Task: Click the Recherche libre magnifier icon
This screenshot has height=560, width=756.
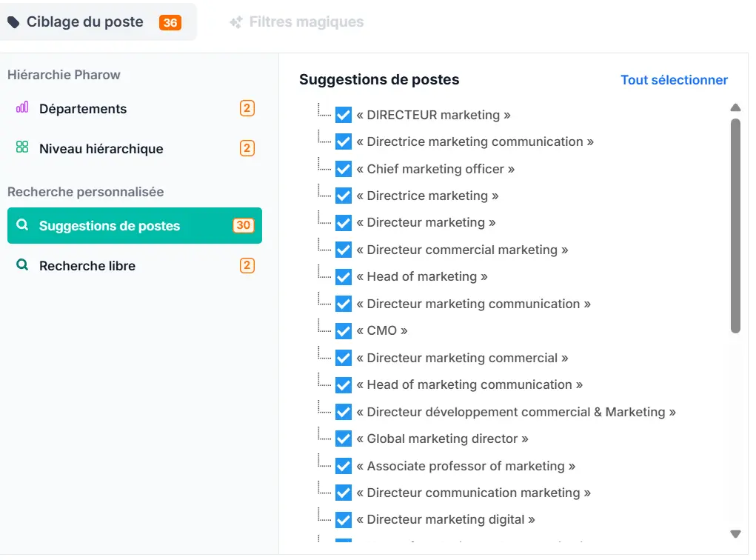Action: (22, 265)
